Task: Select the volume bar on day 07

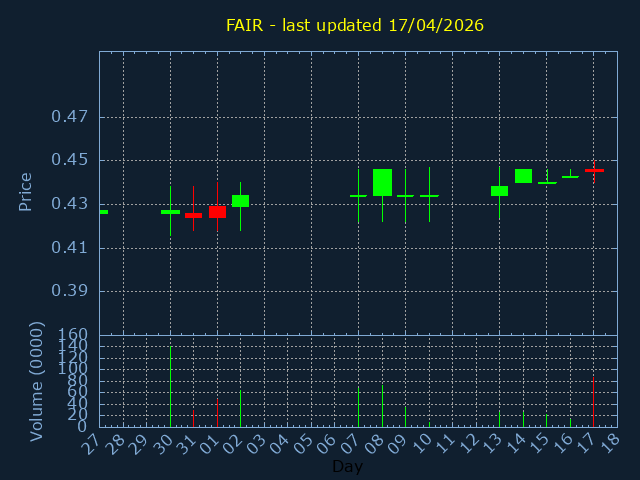Action: [358, 407]
